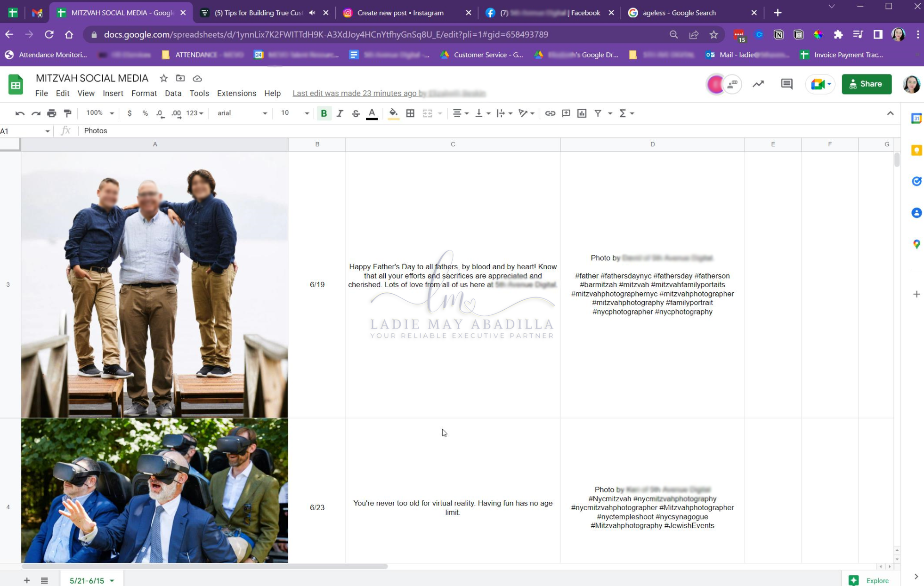The width and height of the screenshot is (924, 586).
Task: Insert a chart using toolbar icon
Action: tap(582, 113)
